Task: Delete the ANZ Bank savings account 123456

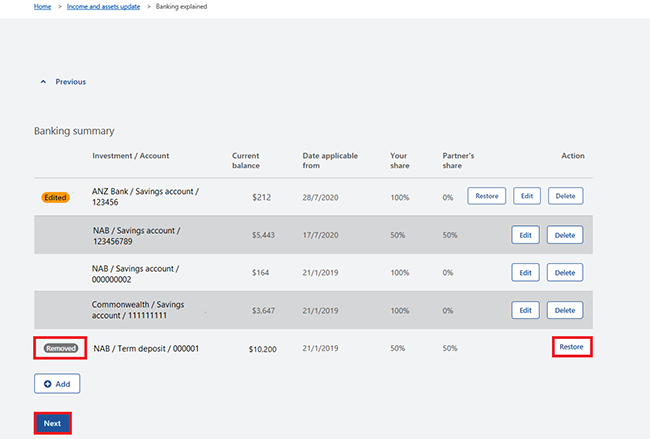Action: click(x=565, y=196)
